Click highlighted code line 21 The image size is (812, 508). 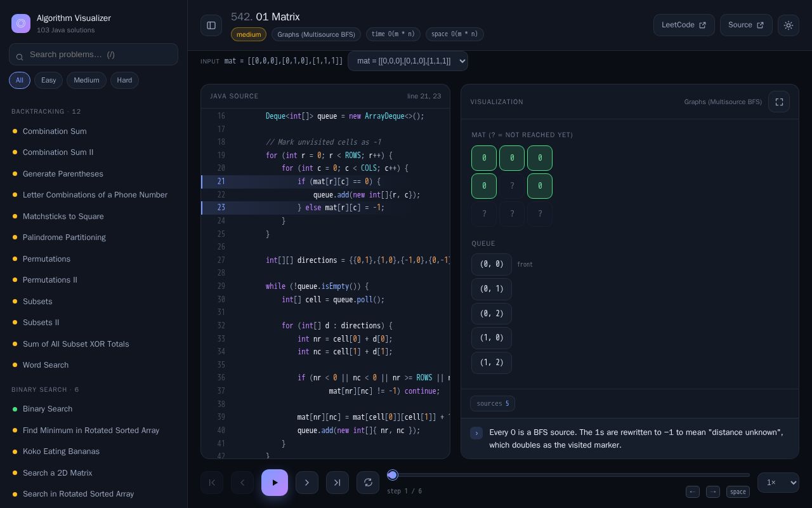tap(325, 182)
